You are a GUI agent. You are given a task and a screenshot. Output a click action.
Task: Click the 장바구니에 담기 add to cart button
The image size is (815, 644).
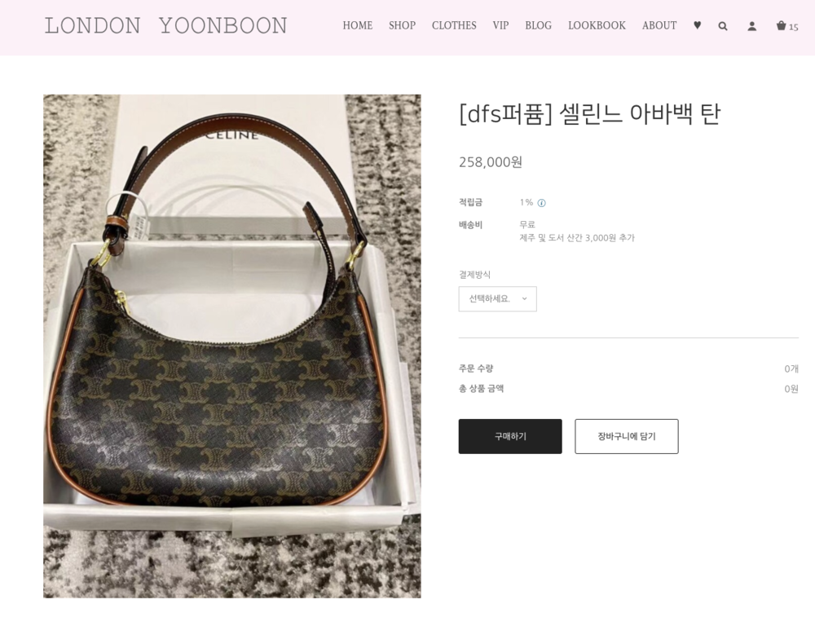tap(626, 436)
